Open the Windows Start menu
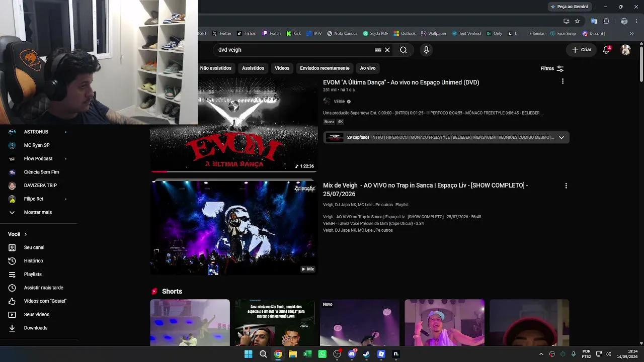 pyautogui.click(x=248, y=354)
